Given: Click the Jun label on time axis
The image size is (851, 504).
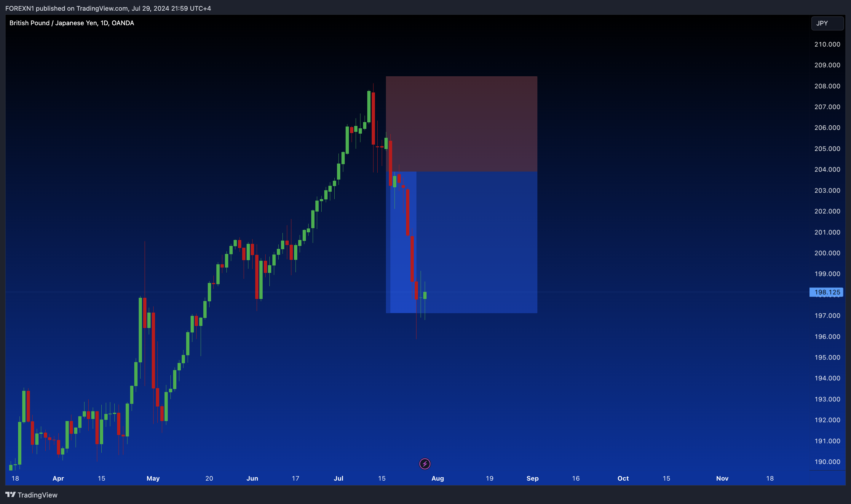Looking at the screenshot, I should point(252,478).
